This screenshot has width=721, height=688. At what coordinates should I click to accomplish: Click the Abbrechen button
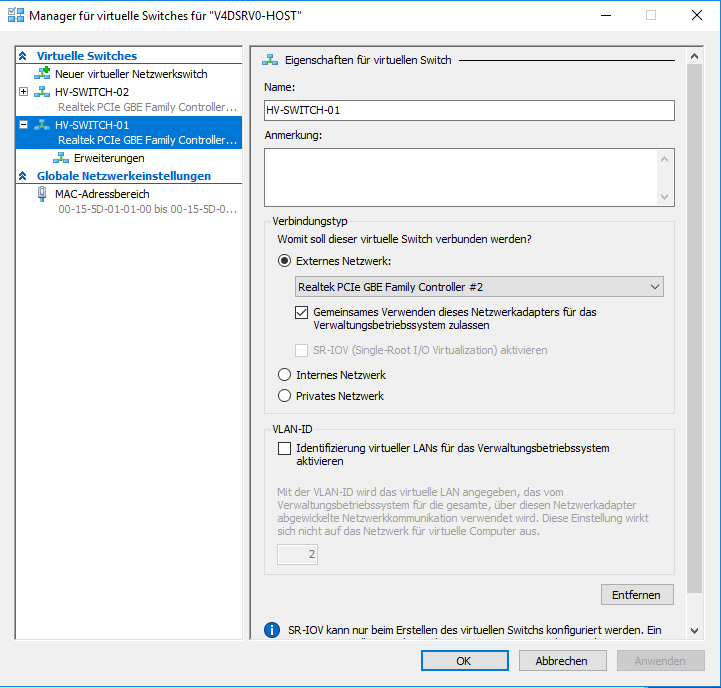coord(562,661)
